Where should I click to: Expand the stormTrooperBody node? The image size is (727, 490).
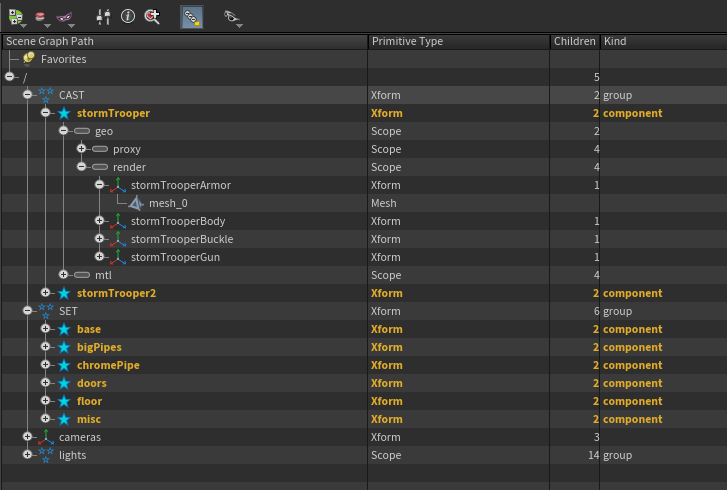[99, 221]
